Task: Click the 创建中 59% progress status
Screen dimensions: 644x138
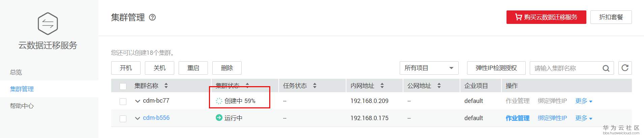Action: [236, 101]
